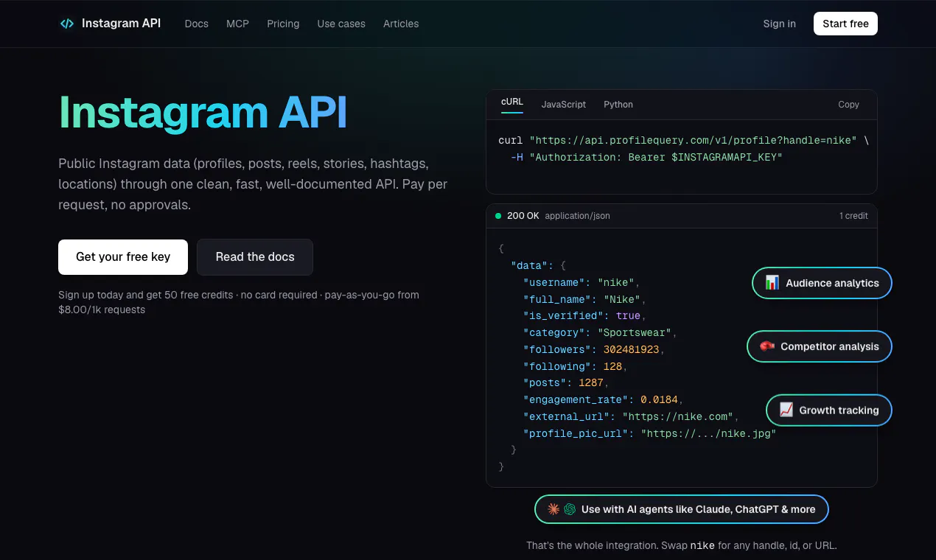Click the Instagram API hero heading
Image resolution: width=936 pixels, height=560 pixels.
pos(203,112)
